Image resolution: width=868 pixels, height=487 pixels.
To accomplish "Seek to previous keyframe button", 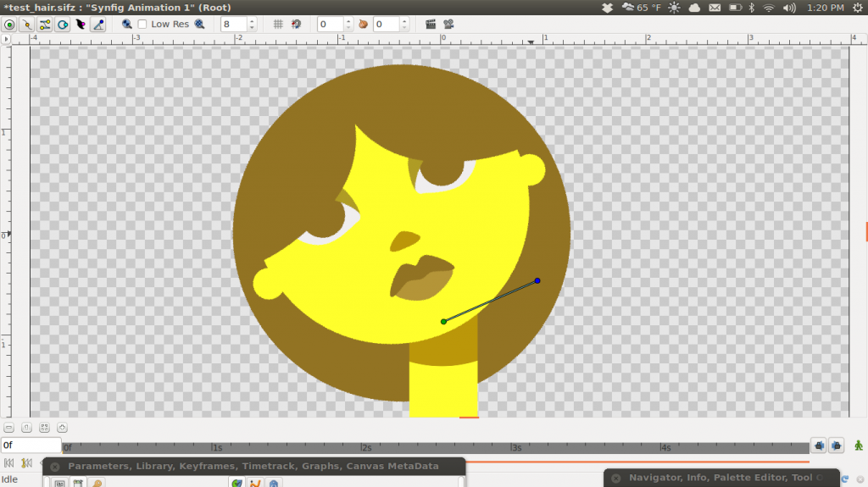I will tap(26, 462).
